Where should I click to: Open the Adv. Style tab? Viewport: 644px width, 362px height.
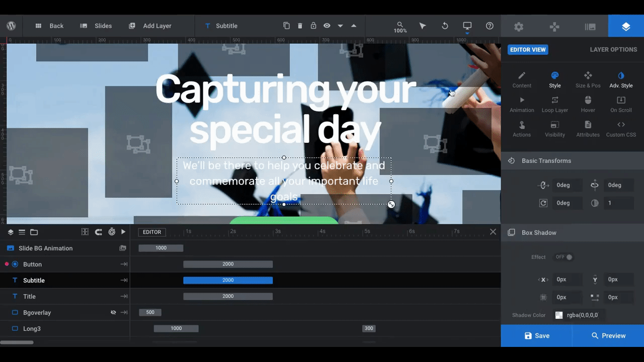click(x=621, y=80)
